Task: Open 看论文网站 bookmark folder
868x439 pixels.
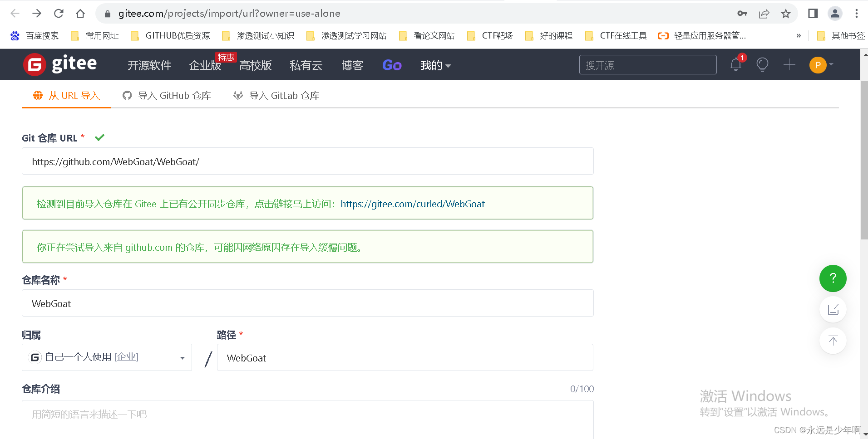Action: point(427,36)
